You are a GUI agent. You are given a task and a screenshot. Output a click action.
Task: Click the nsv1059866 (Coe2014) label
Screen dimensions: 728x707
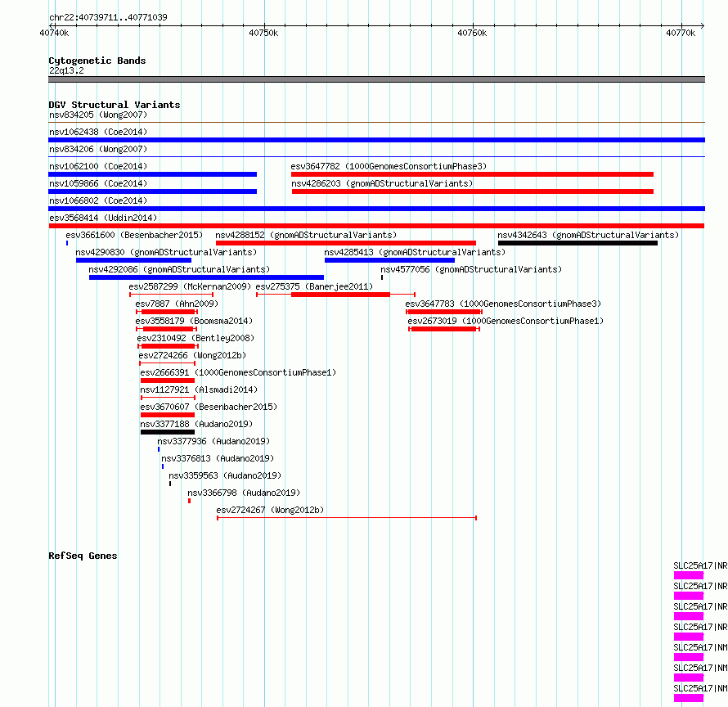[98, 183]
